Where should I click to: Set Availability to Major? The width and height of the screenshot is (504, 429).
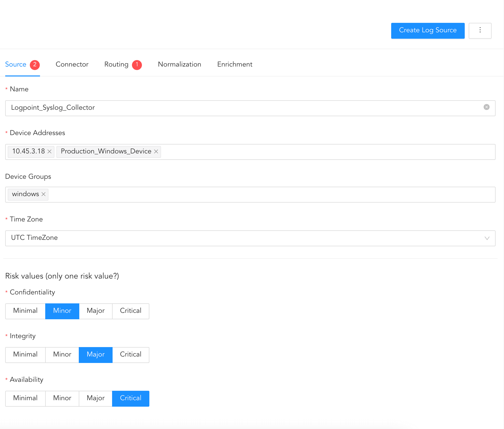pyautogui.click(x=96, y=398)
